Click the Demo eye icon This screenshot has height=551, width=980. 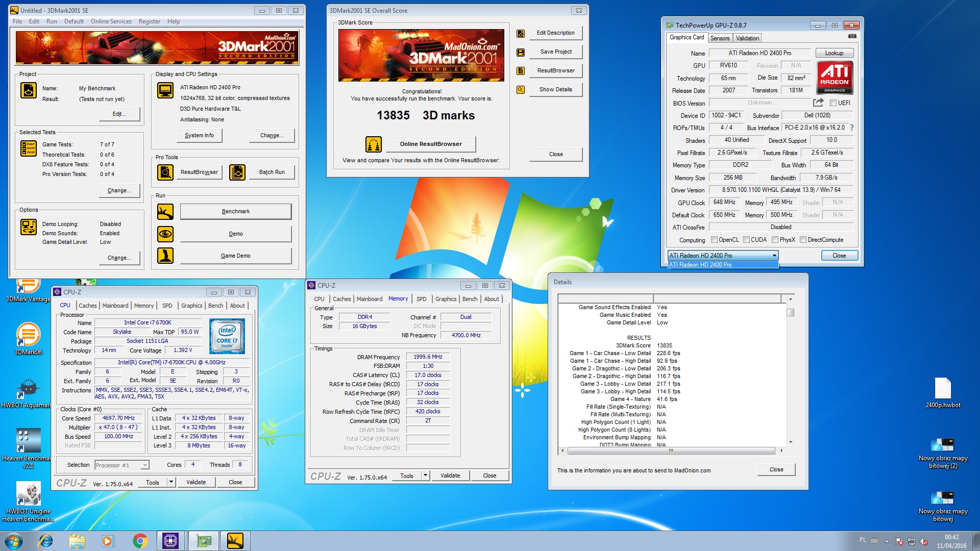(165, 234)
